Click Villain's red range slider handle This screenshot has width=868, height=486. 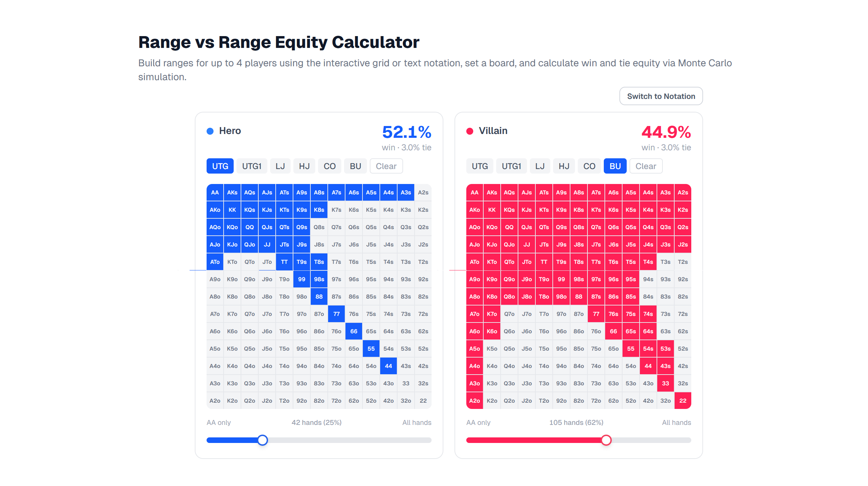point(606,440)
